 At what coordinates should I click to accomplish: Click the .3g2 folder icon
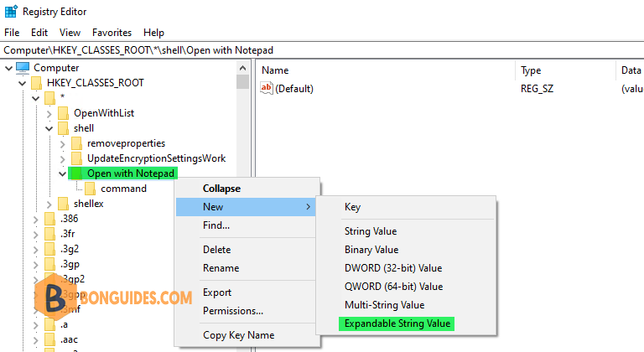[x=49, y=249]
